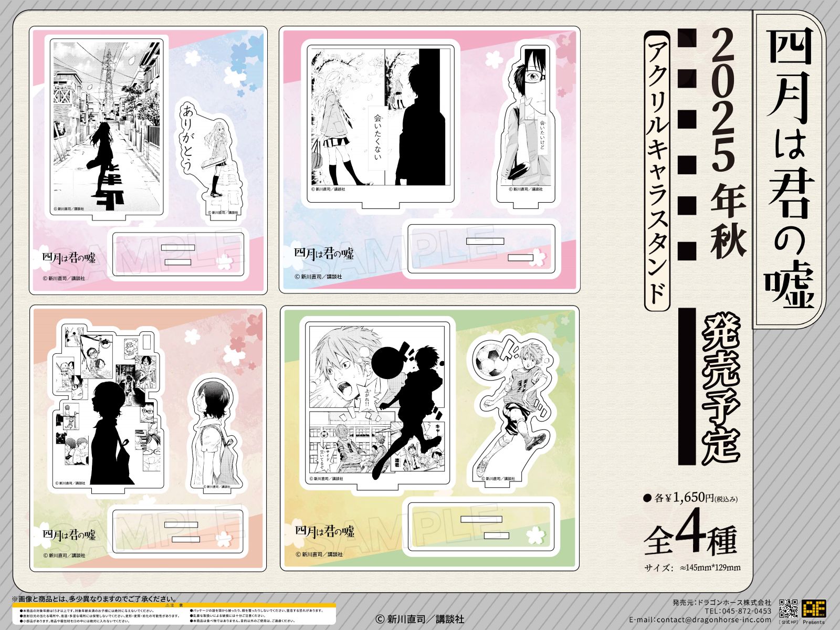Click the soccer ball above the kicking player
This screenshot has width=840, height=630.
point(489,360)
